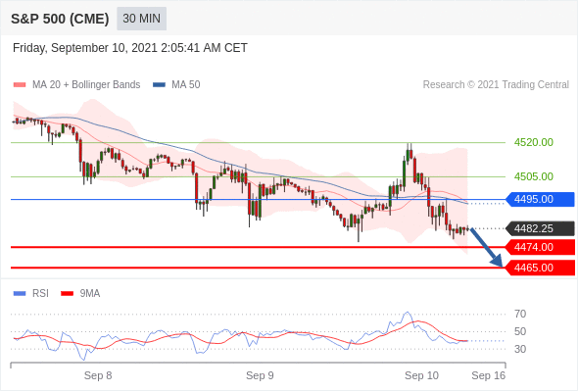Click the 4495.00 pivot price tag
Viewport: 578px width, 392px height.
point(540,200)
